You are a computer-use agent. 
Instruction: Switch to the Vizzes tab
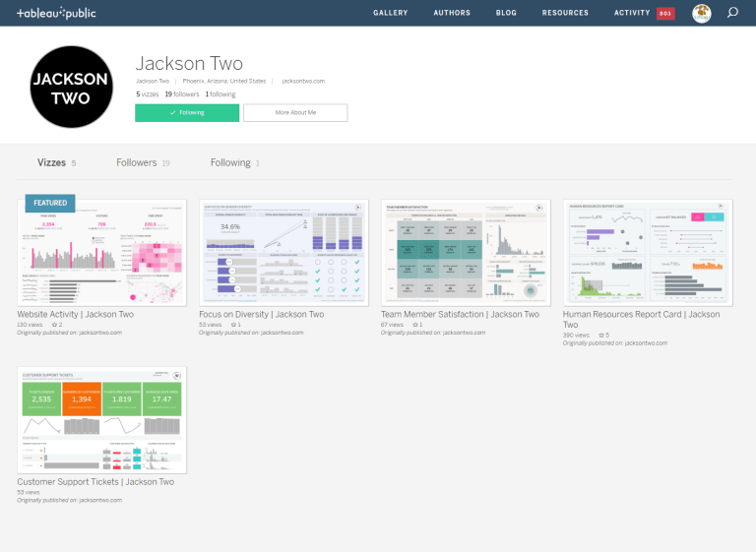tap(56, 163)
